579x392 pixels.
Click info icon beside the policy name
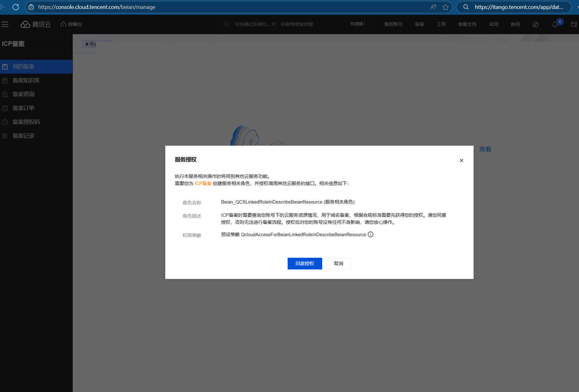[x=370, y=235]
